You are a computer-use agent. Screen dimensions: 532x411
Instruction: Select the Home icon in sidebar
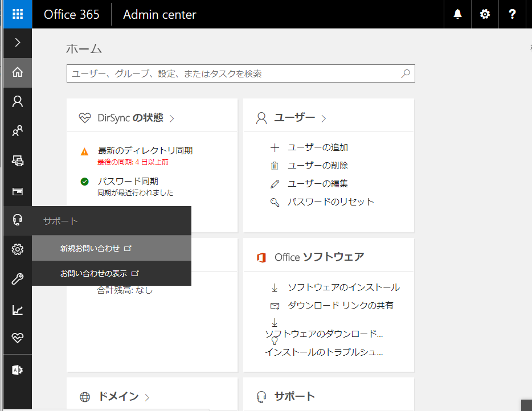[18, 72]
